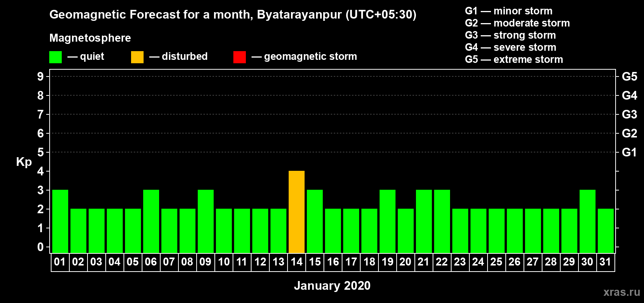This screenshot has height=303, width=644.
Task: Click the G2 label on right axis
Action: [630, 133]
